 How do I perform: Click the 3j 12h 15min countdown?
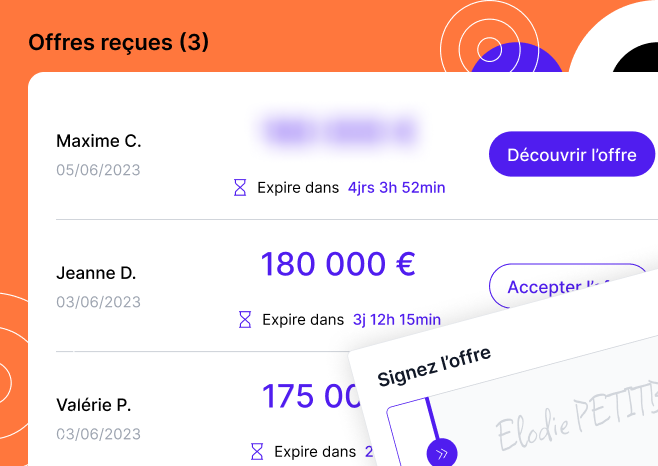pyautogui.click(x=397, y=319)
